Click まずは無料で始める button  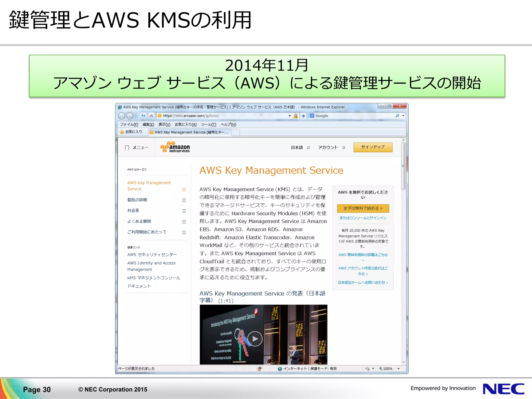[363, 208]
